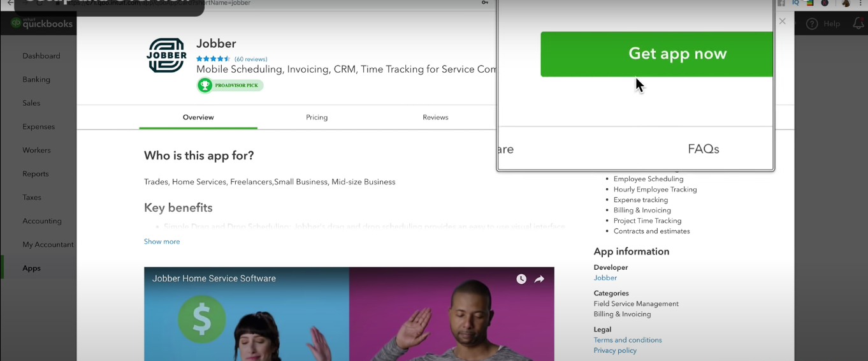Expand Key benefits with Show more

coord(162,242)
